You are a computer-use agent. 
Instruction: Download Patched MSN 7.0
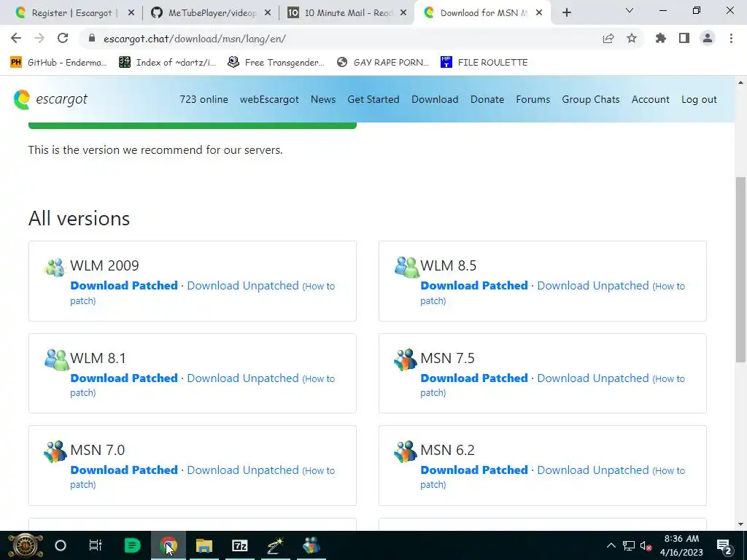click(124, 470)
